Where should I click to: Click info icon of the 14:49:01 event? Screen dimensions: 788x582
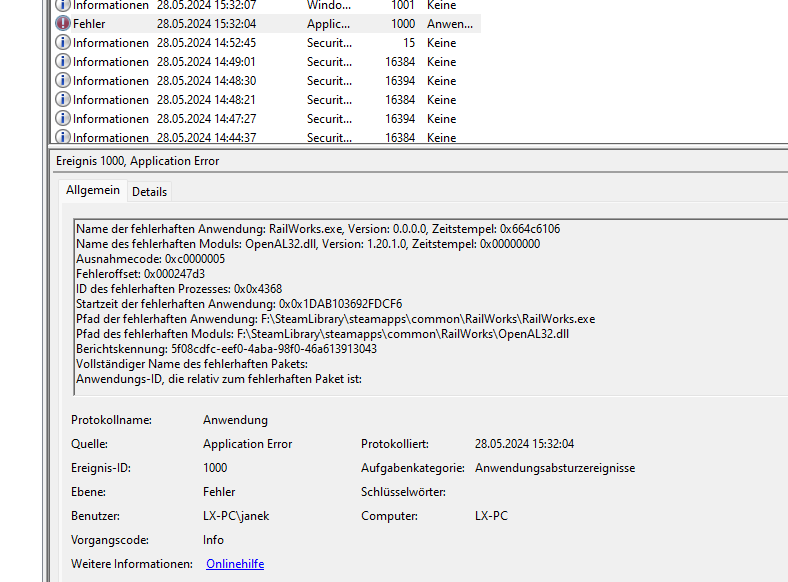[62, 62]
